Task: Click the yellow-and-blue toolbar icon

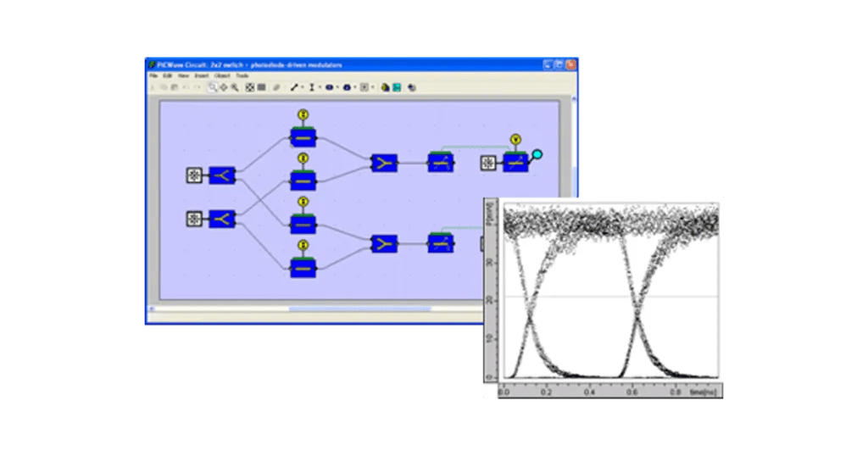Action: tap(386, 87)
